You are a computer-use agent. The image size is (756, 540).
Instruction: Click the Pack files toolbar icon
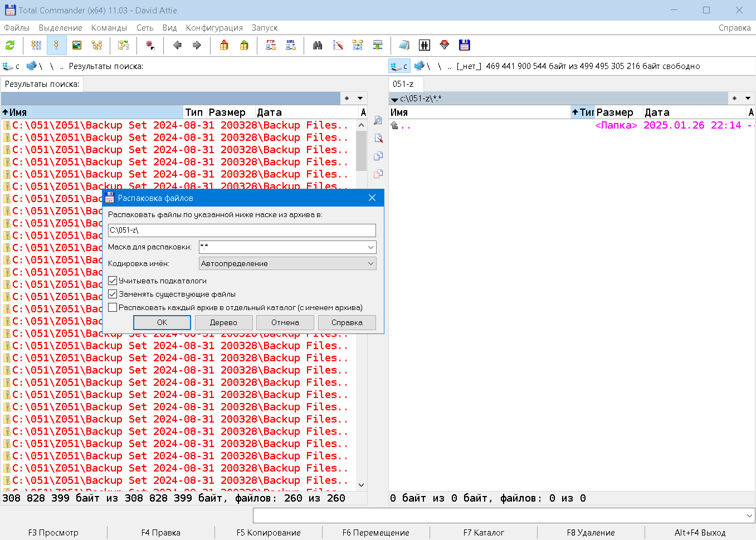pyautogui.click(x=223, y=45)
